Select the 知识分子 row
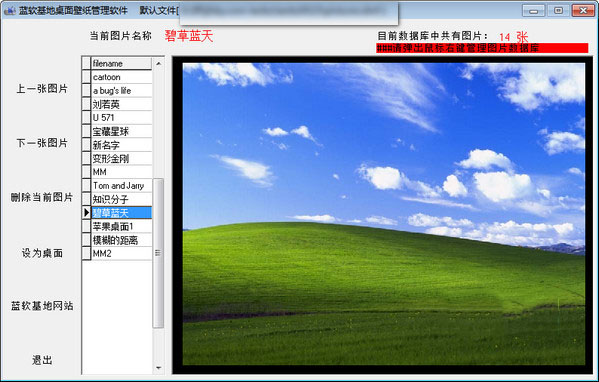The height and width of the screenshot is (382, 599). coord(121,199)
